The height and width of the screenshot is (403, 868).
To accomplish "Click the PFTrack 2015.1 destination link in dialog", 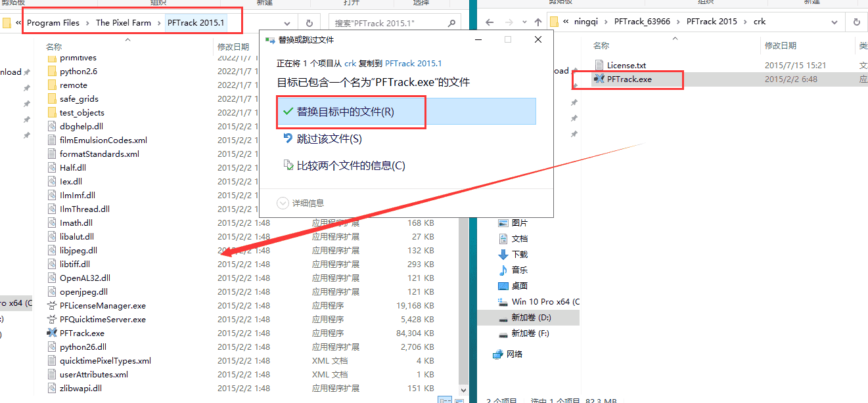I will (x=413, y=64).
